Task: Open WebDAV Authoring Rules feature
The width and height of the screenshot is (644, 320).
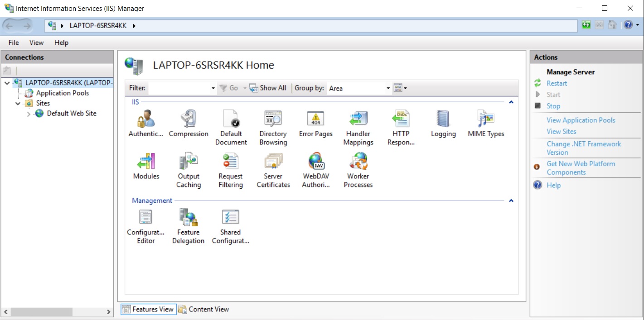Action: (316, 170)
